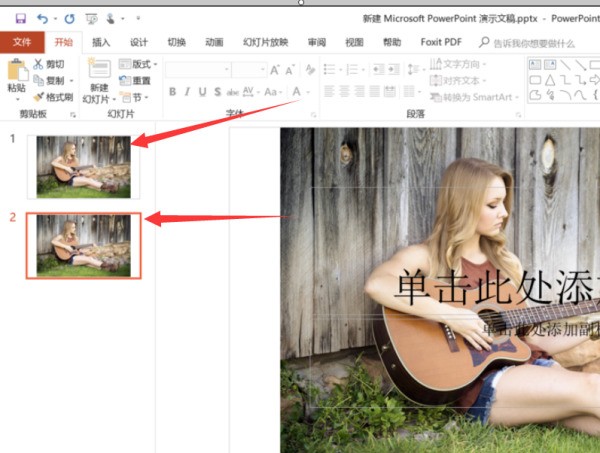Open the Insert (插入) ribbon tab

tap(101, 43)
